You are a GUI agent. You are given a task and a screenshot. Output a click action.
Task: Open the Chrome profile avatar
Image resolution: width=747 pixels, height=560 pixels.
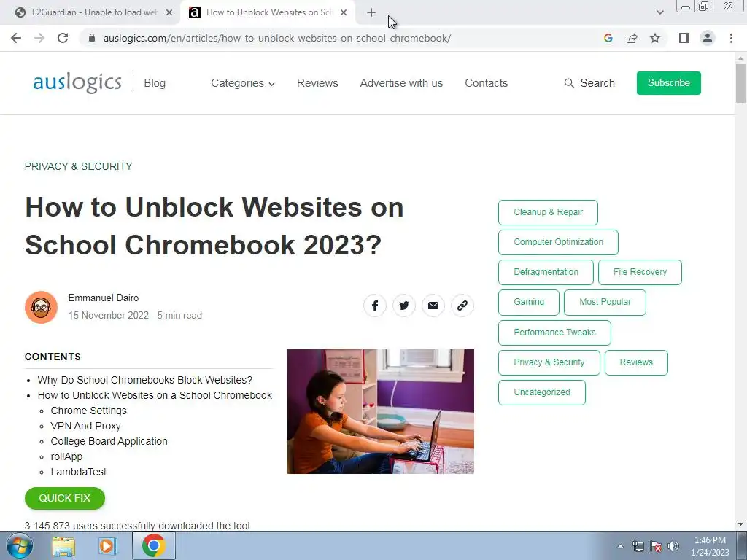[x=708, y=38]
